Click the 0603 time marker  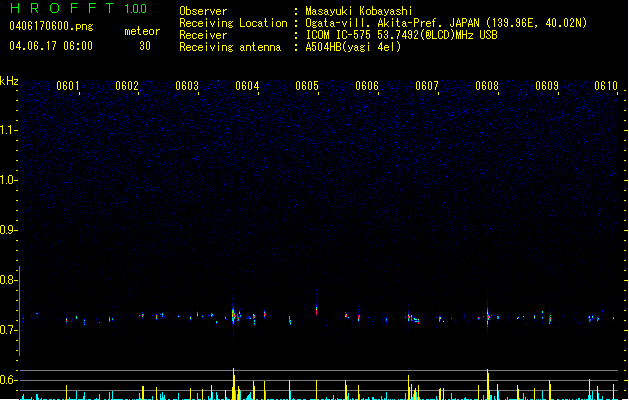click(x=187, y=86)
